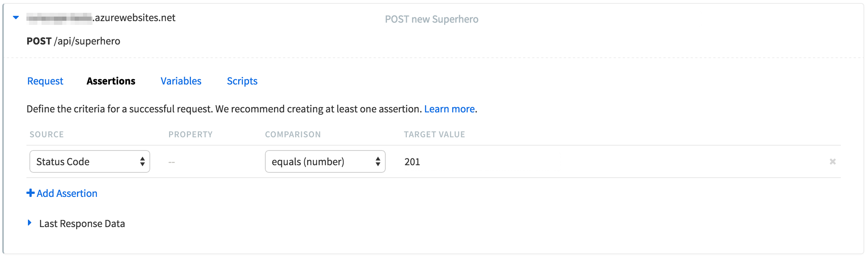868x258 pixels.
Task: Switch to the Request tab
Action: click(45, 81)
